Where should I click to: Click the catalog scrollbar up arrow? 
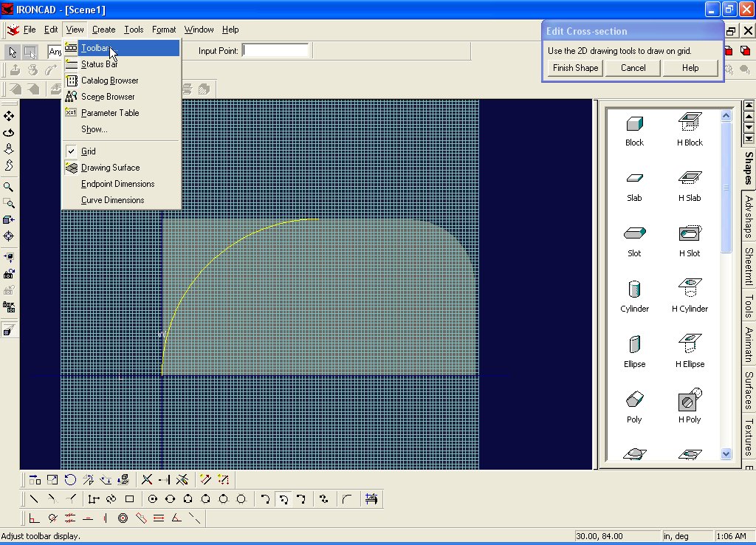[726, 116]
